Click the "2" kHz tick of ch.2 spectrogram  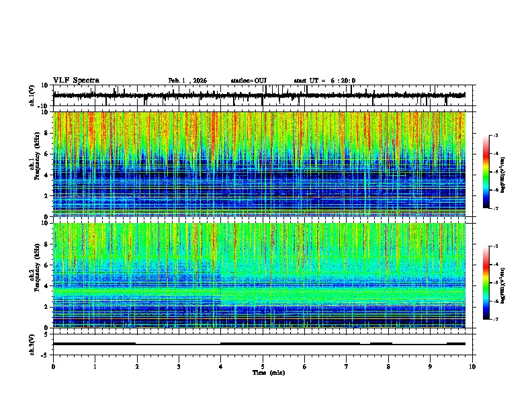coord(47,307)
